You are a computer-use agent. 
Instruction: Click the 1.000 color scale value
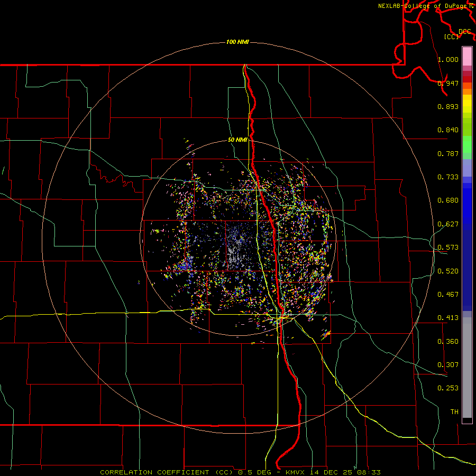[x=448, y=59]
